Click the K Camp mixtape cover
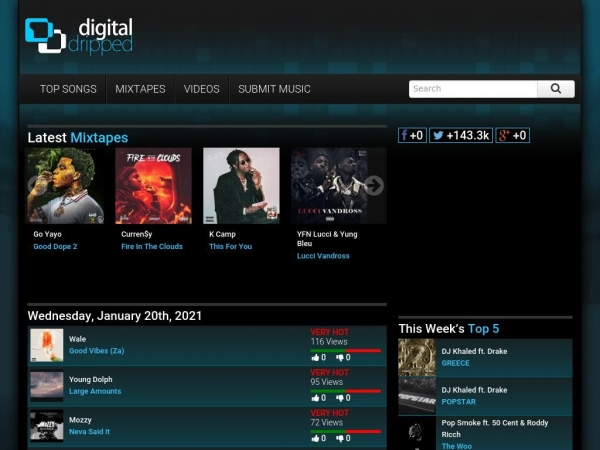The height and width of the screenshot is (450, 600). coord(241,186)
